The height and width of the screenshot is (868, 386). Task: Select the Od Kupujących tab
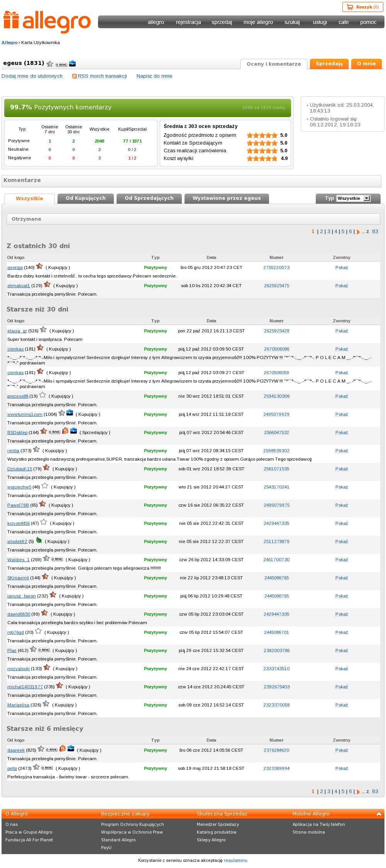click(86, 198)
